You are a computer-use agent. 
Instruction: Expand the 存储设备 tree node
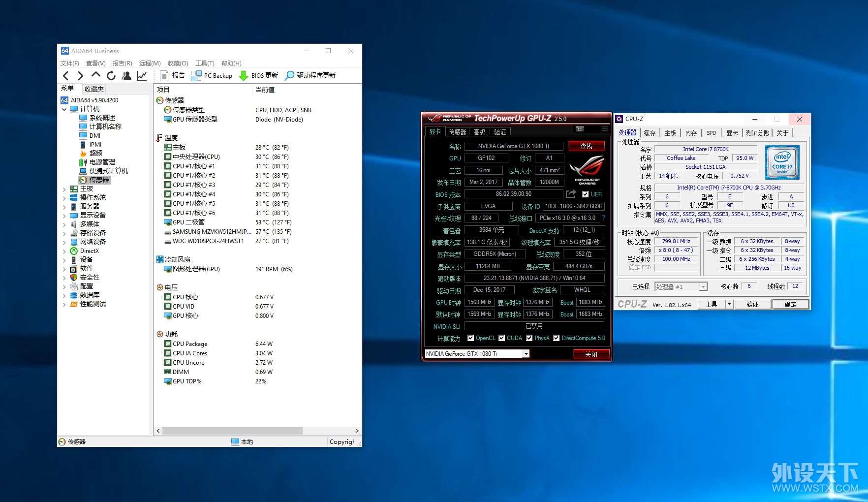(64, 233)
